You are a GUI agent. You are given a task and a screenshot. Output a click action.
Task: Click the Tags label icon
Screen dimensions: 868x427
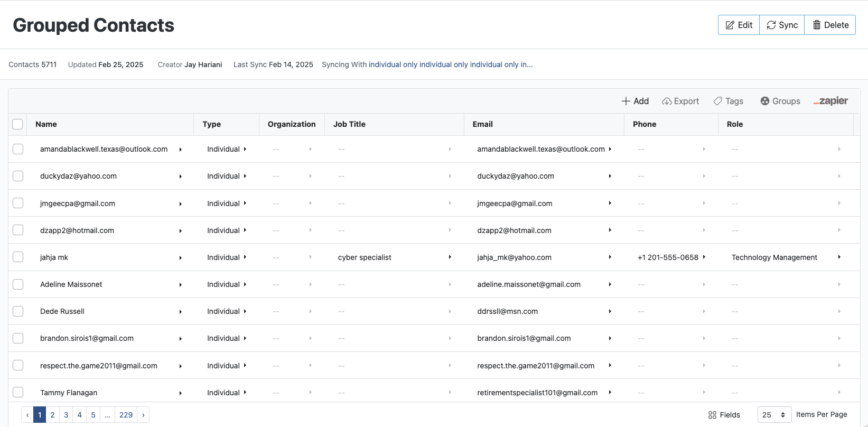click(x=718, y=101)
